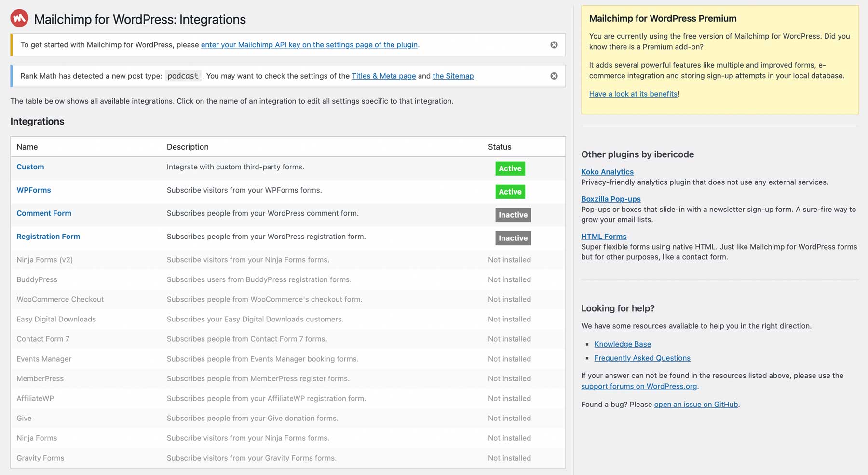This screenshot has height=475, width=868.
Task: Click the Name column header
Action: [27, 147]
